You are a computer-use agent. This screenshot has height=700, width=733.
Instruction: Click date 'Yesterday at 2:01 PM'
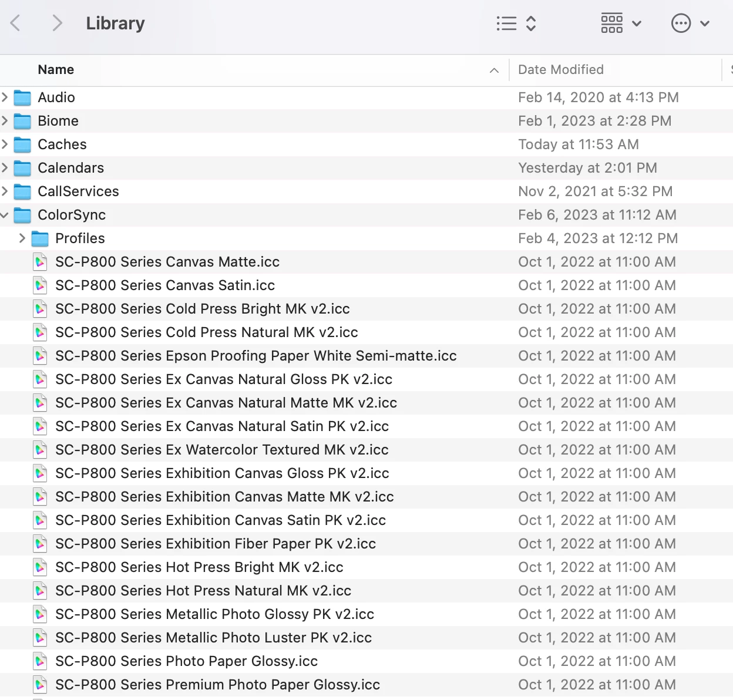(x=587, y=168)
